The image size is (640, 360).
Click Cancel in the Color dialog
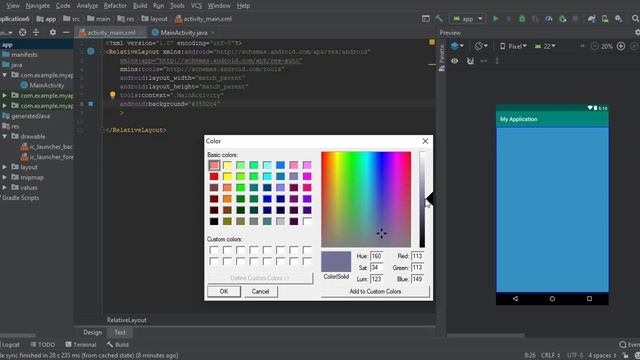point(260,291)
